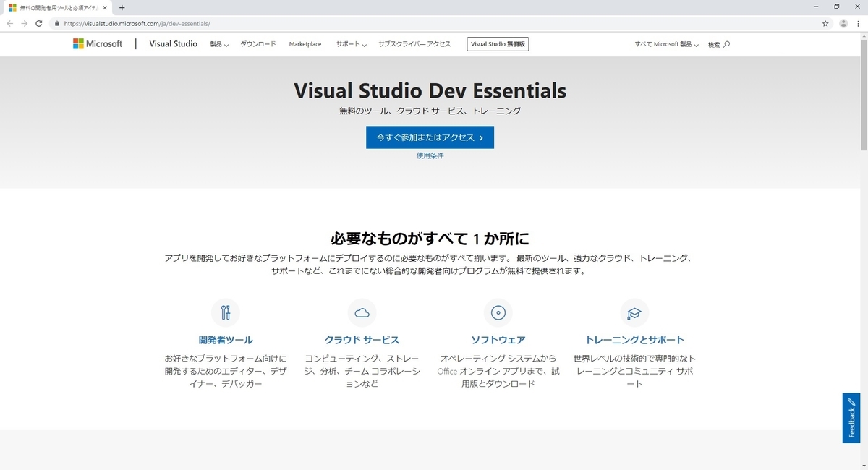Click the 必要なものがすべて 1 か所に heading
The height and width of the screenshot is (470, 868).
pyautogui.click(x=430, y=239)
